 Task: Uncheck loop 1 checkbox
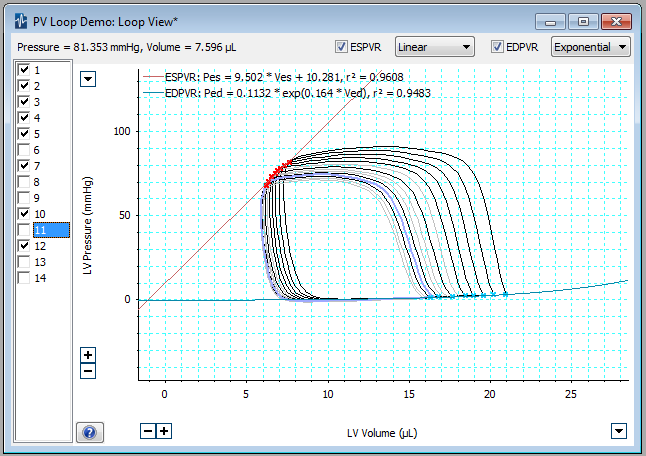(24, 70)
